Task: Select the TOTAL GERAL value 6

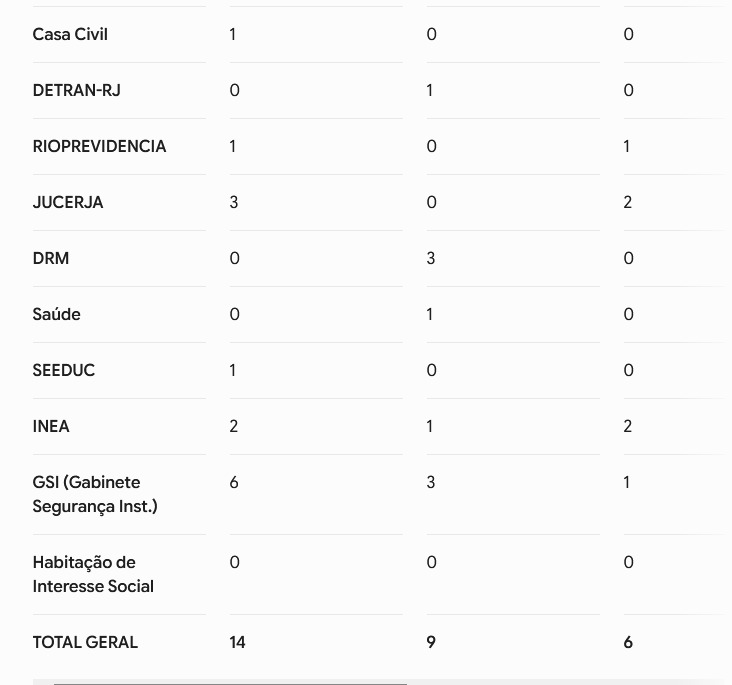Action: coord(628,642)
